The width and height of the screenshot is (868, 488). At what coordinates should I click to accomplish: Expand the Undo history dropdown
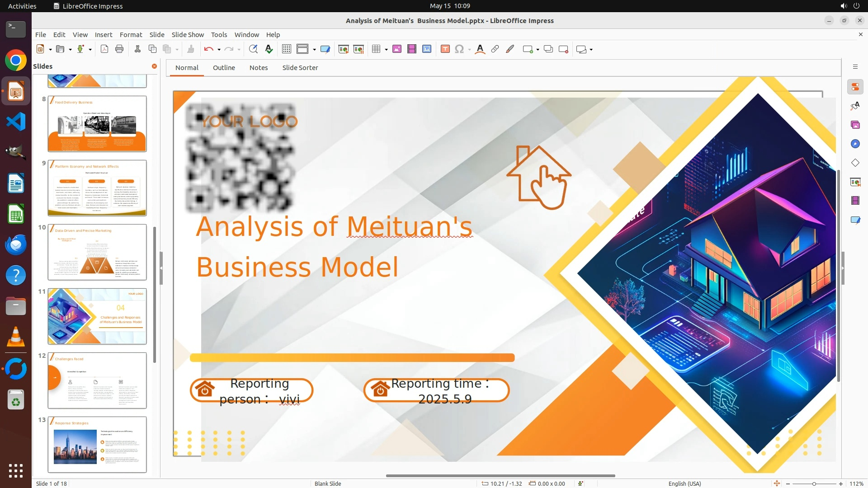coord(219,50)
